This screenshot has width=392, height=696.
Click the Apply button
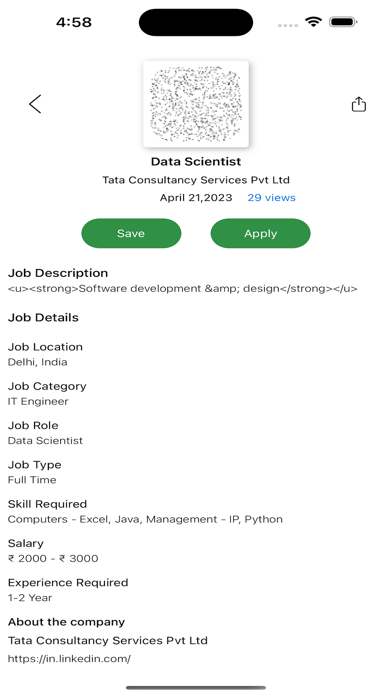click(260, 233)
